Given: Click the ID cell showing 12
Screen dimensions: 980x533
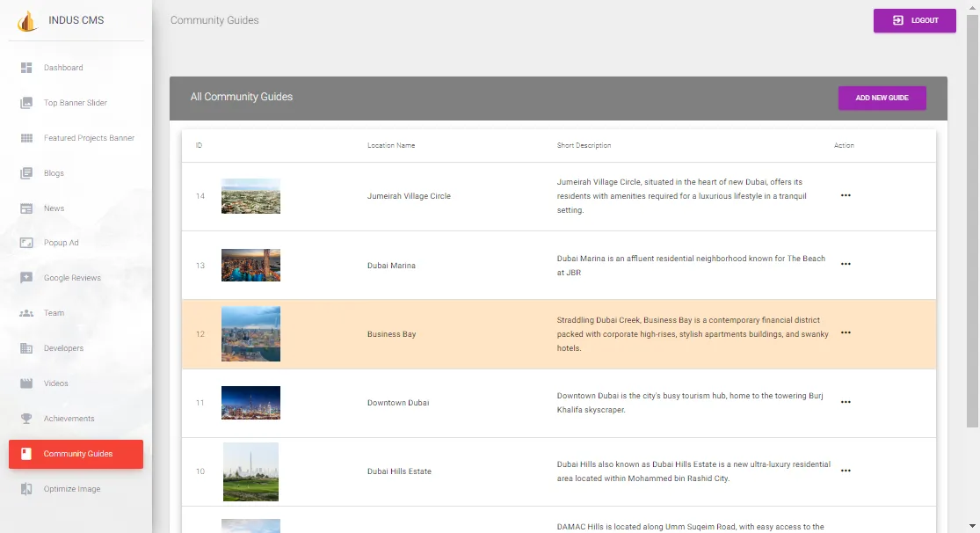Looking at the screenshot, I should coord(200,334).
